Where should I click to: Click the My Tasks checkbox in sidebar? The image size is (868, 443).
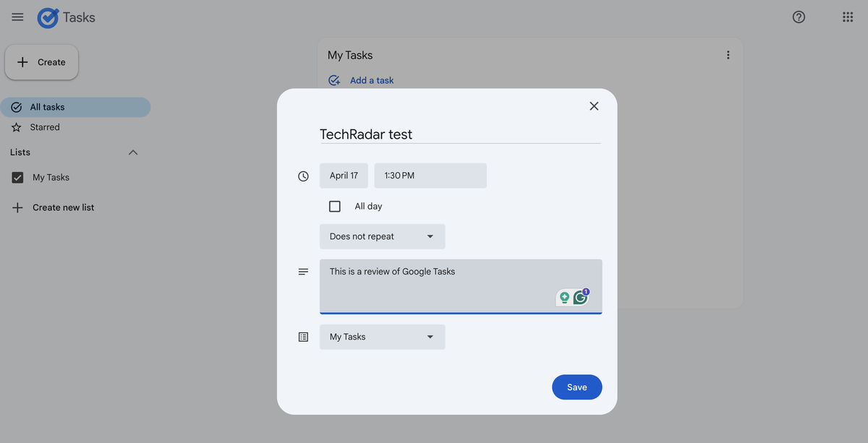coord(17,176)
